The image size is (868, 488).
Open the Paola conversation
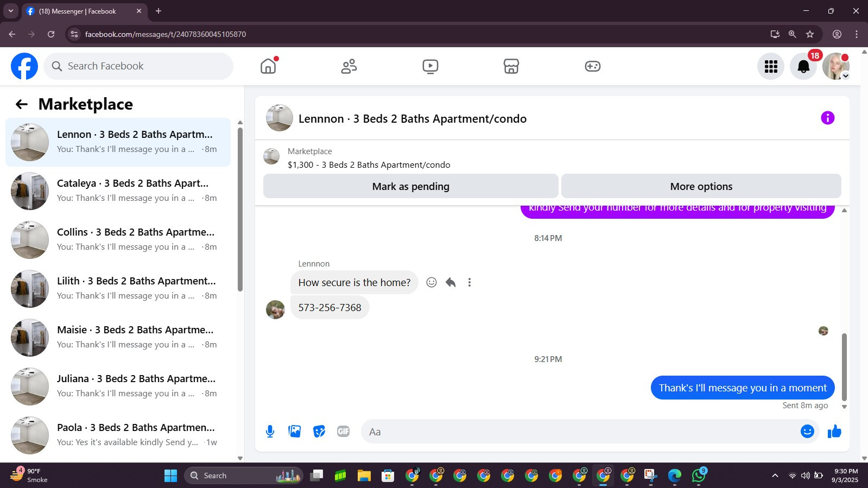[118, 435]
